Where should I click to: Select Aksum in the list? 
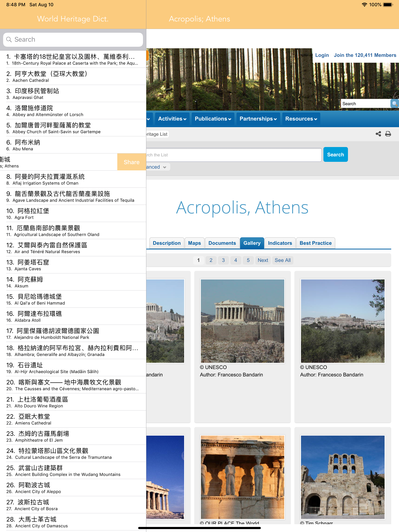pyautogui.click(x=73, y=282)
